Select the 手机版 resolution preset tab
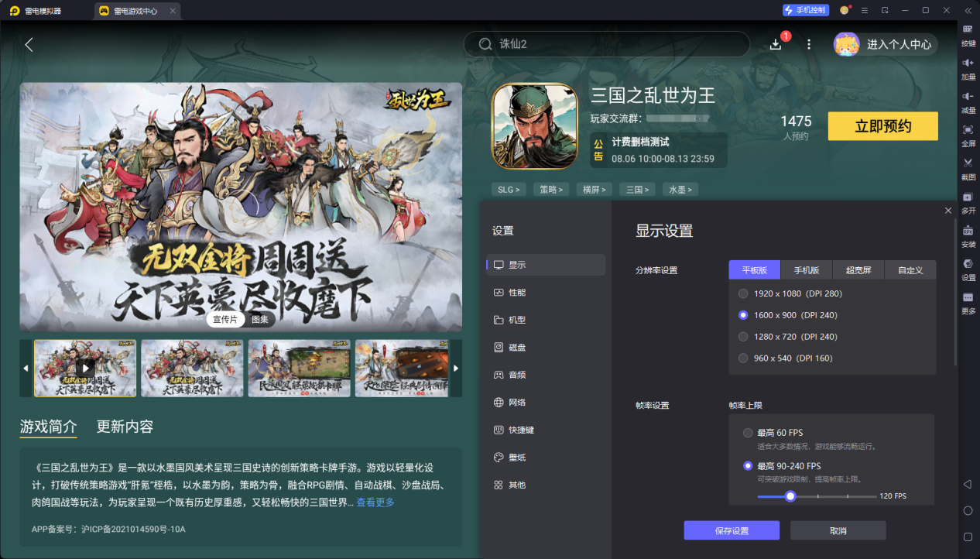The image size is (980, 559). 806,269
